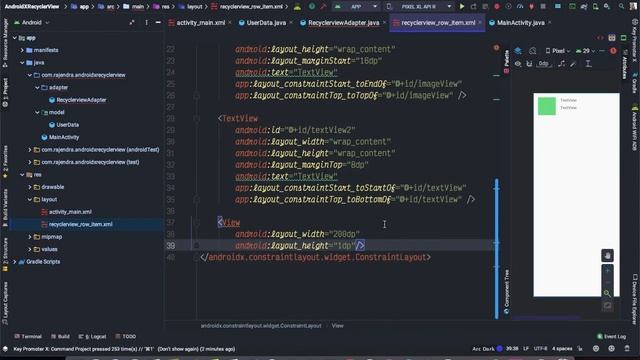Viewport: 640px width, 360px height.
Task: Collapse the java folder in project tree
Action: coord(22,63)
